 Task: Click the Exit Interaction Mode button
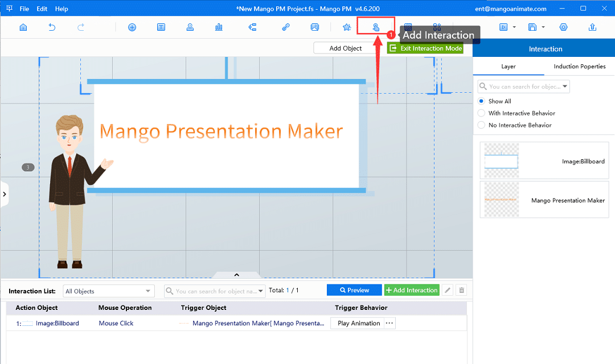click(x=425, y=48)
